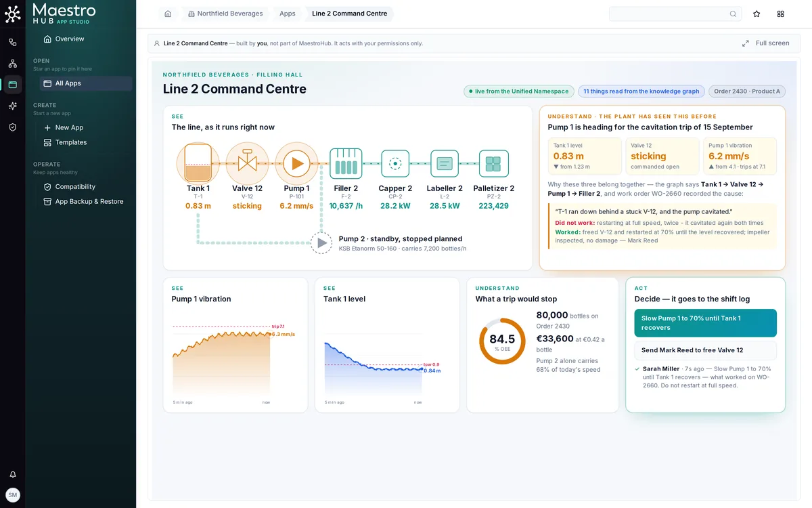This screenshot has height=508, width=812.
Task: Select the Filler 2 icon
Action: click(x=346, y=164)
